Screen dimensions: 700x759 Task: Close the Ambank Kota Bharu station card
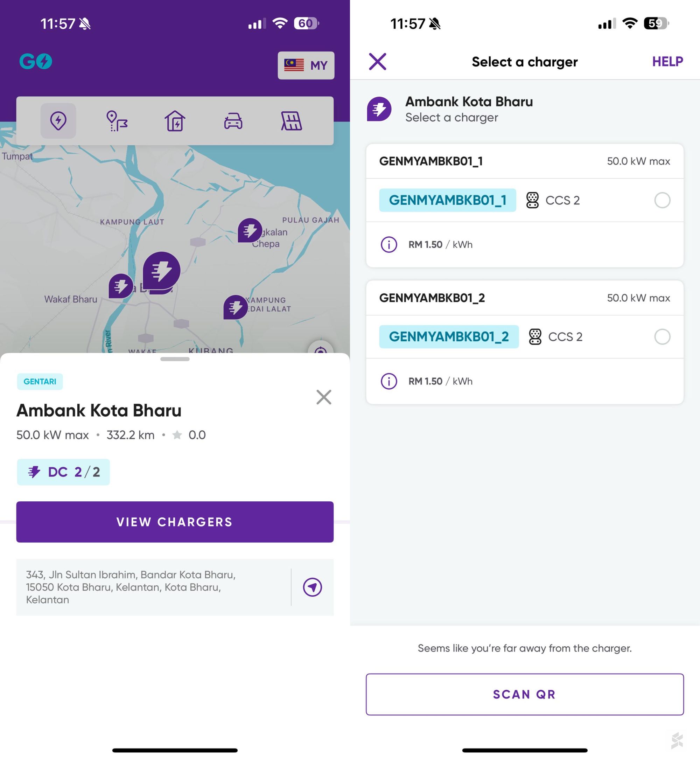(x=323, y=397)
